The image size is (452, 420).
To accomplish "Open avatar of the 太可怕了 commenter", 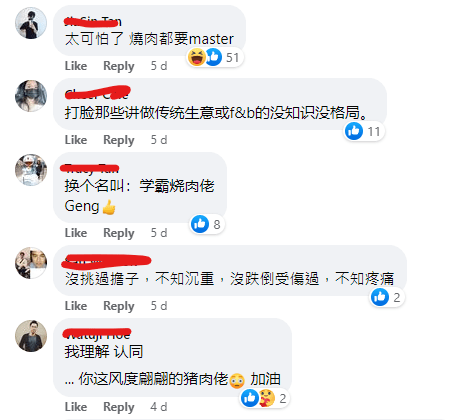I will click(31, 23).
